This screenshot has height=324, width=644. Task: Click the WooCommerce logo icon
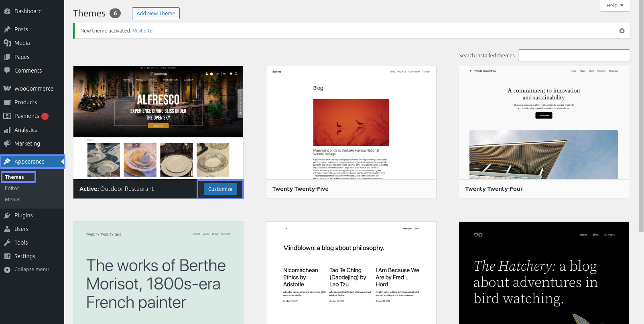pyautogui.click(x=7, y=89)
